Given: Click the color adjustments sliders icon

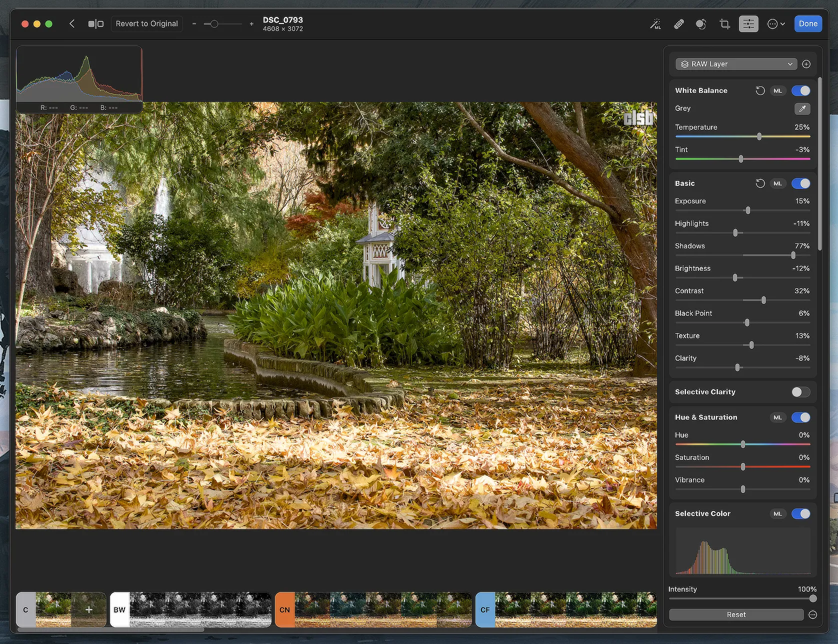Looking at the screenshot, I should coord(748,24).
